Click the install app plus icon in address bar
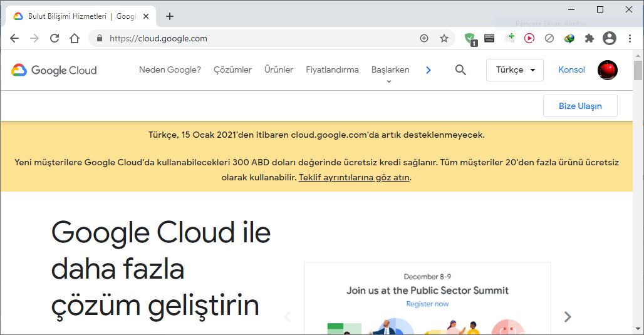The image size is (644, 335). coord(424,38)
